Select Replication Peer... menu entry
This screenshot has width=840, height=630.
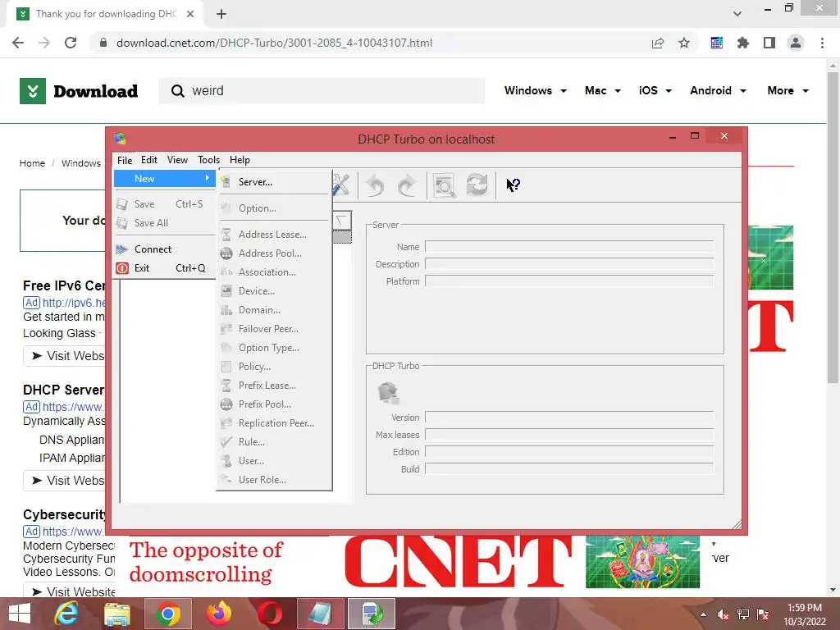pyautogui.click(x=274, y=423)
